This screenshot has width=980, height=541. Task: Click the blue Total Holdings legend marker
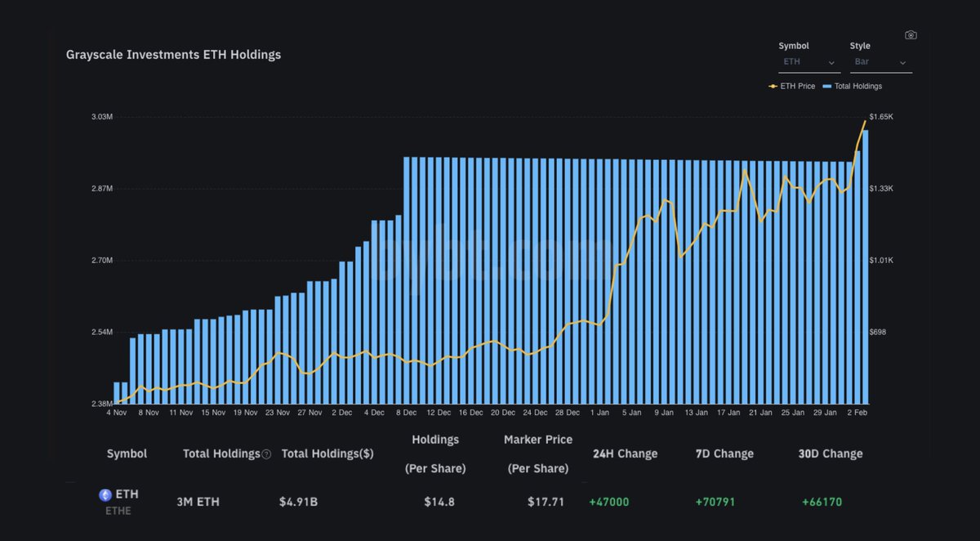tap(828, 86)
